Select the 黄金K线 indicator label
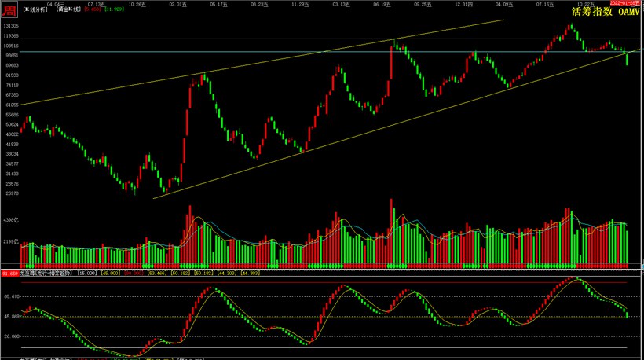The height and width of the screenshot is (360, 644). tap(68, 9)
